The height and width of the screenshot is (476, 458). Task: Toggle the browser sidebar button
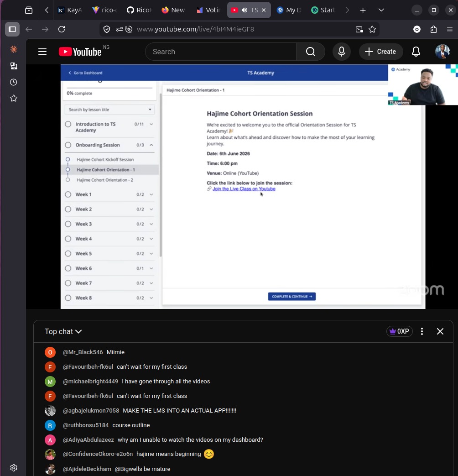(x=12, y=29)
